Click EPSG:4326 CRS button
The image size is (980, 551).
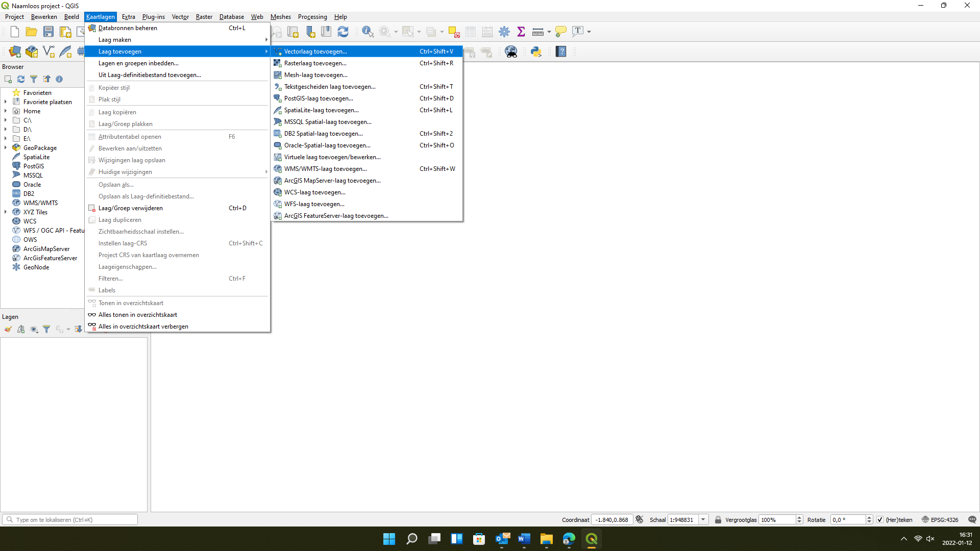pos(940,519)
